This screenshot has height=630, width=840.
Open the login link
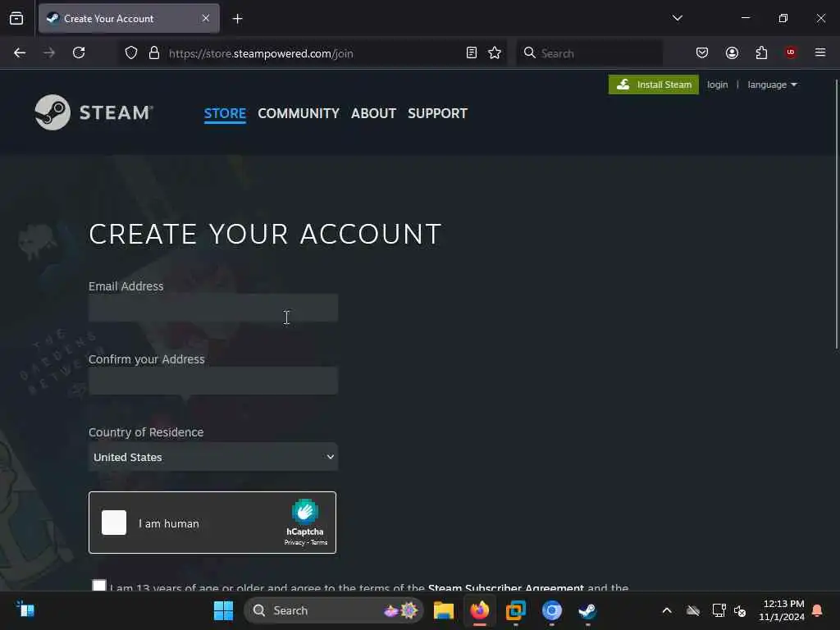(x=717, y=84)
